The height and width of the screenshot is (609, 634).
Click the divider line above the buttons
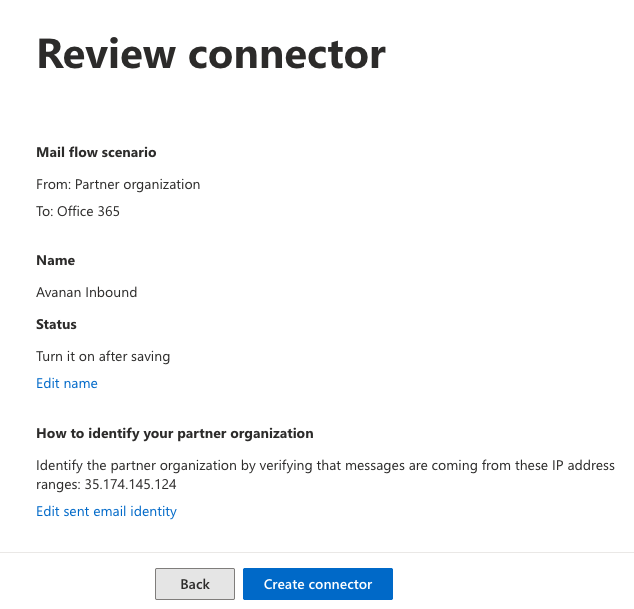pyautogui.click(x=317, y=552)
